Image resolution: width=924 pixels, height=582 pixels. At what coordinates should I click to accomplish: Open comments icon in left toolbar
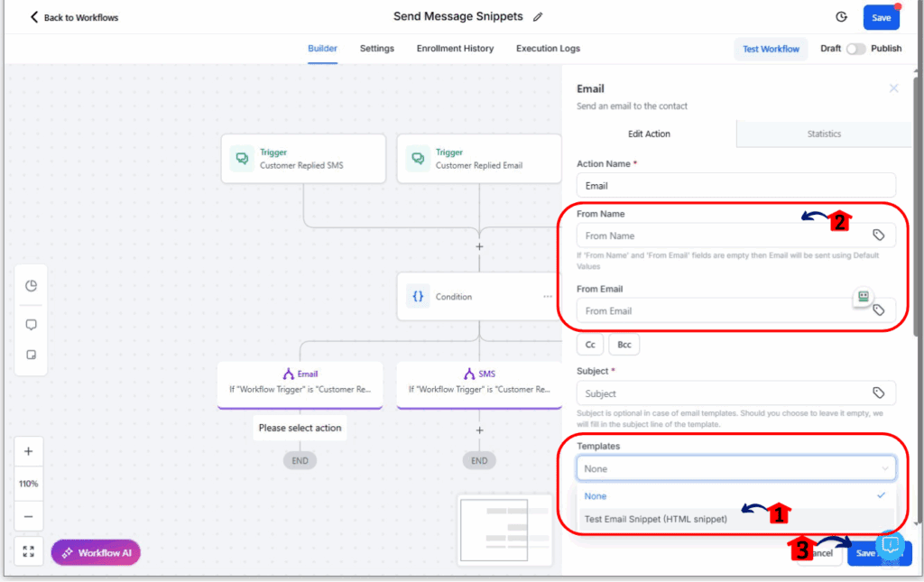(x=32, y=325)
